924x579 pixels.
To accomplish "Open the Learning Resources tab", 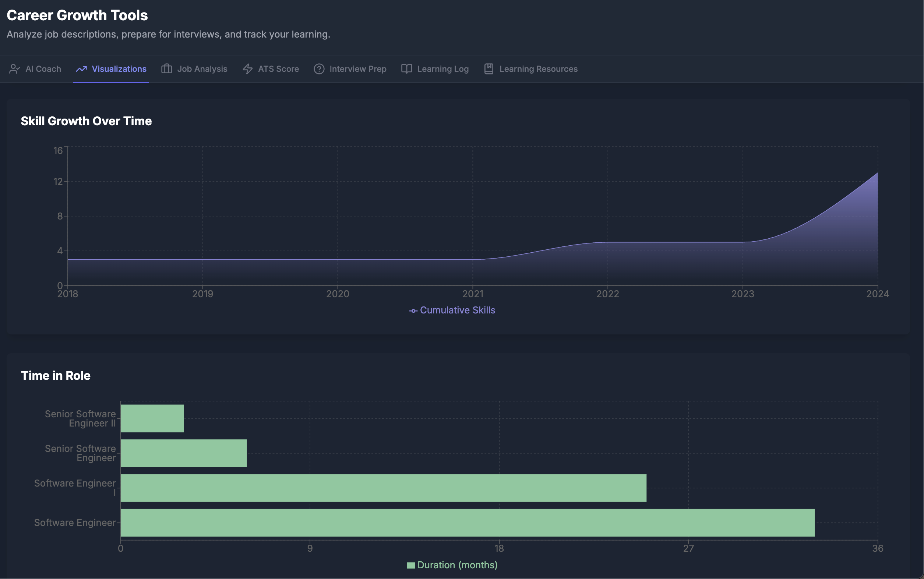I will click(538, 69).
